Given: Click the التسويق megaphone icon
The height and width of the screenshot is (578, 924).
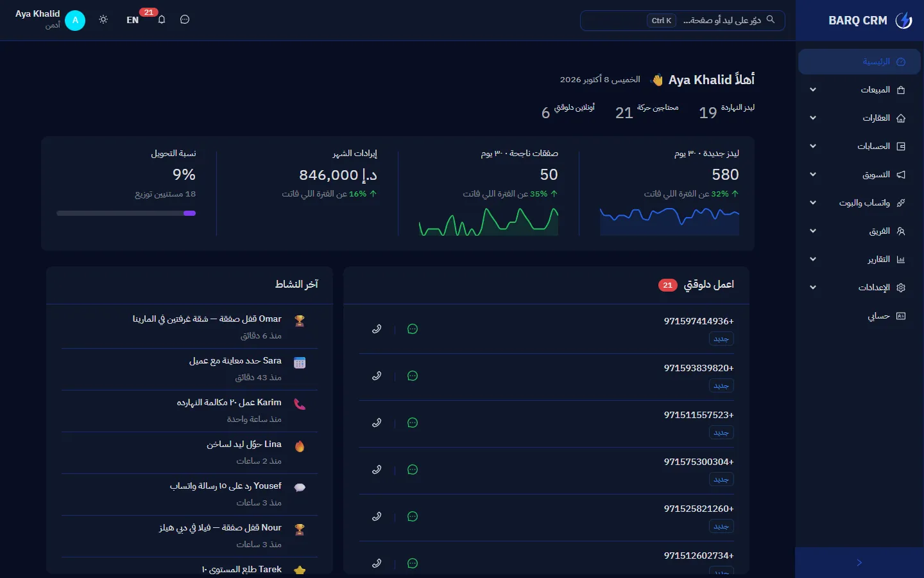Looking at the screenshot, I should (x=901, y=175).
